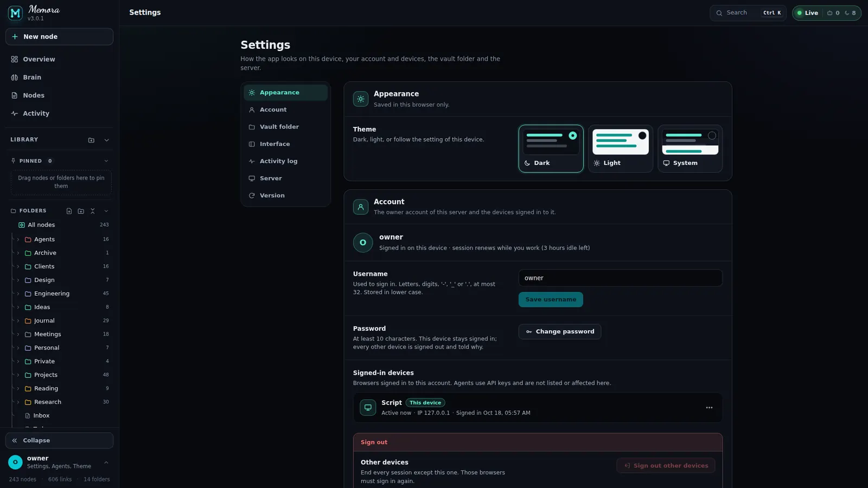The width and height of the screenshot is (868, 488).
Task: Select the Light theme option
Action: pos(621,149)
